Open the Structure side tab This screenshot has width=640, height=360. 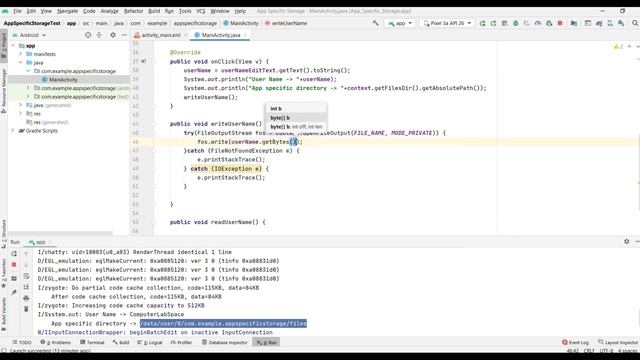pyautogui.click(x=4, y=233)
